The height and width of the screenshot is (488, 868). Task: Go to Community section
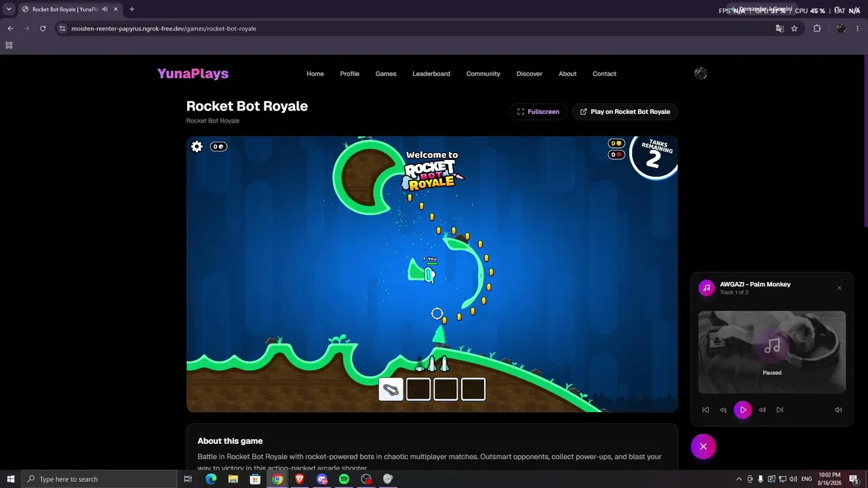pyautogui.click(x=484, y=74)
